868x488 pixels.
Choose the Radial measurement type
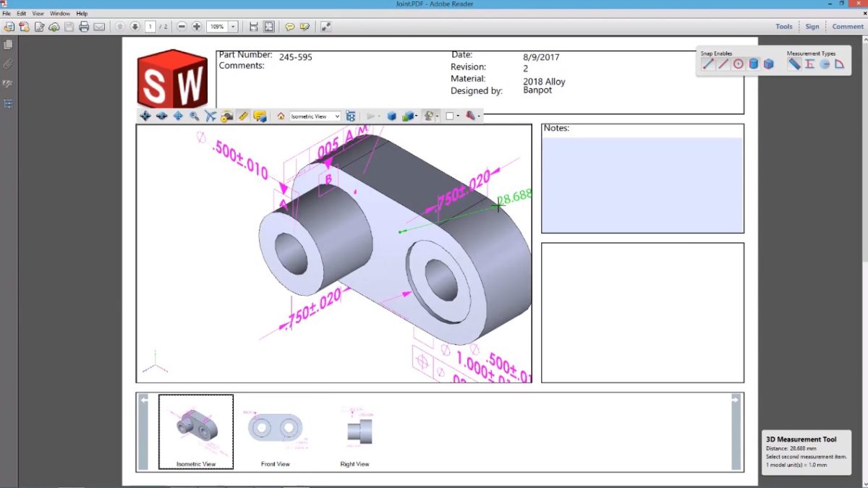tap(825, 64)
